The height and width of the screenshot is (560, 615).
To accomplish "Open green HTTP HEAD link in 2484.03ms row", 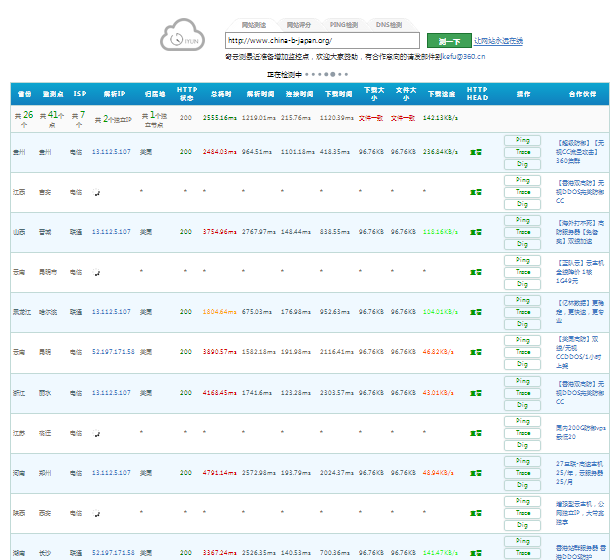I will pos(476,152).
